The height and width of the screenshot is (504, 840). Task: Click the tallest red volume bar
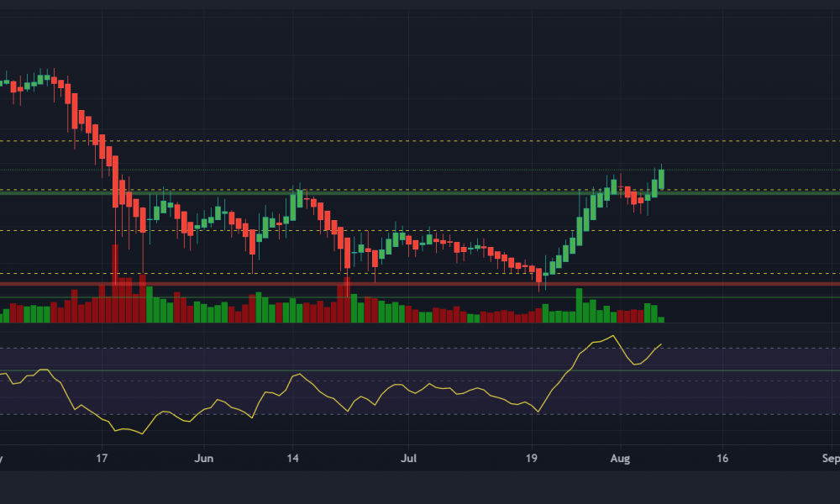point(115,283)
